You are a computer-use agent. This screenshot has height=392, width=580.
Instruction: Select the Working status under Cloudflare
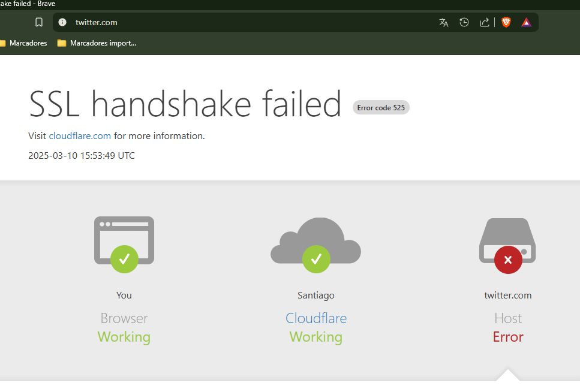point(316,337)
